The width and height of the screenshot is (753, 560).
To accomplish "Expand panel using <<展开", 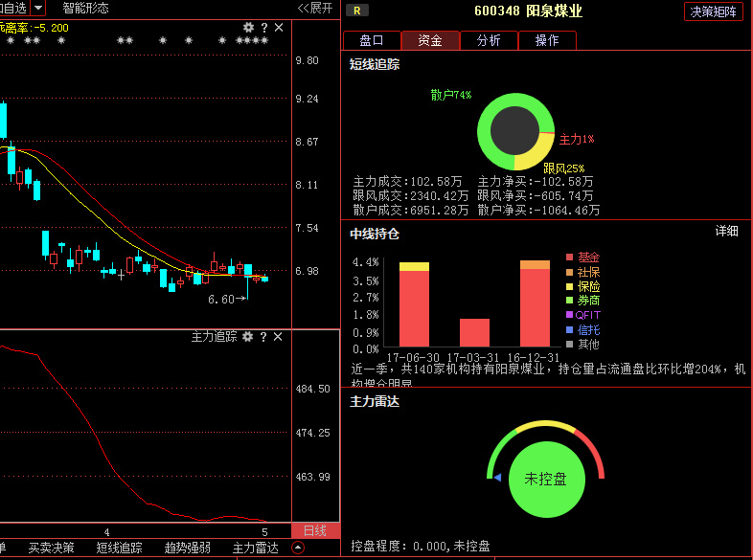I will tap(315, 8).
